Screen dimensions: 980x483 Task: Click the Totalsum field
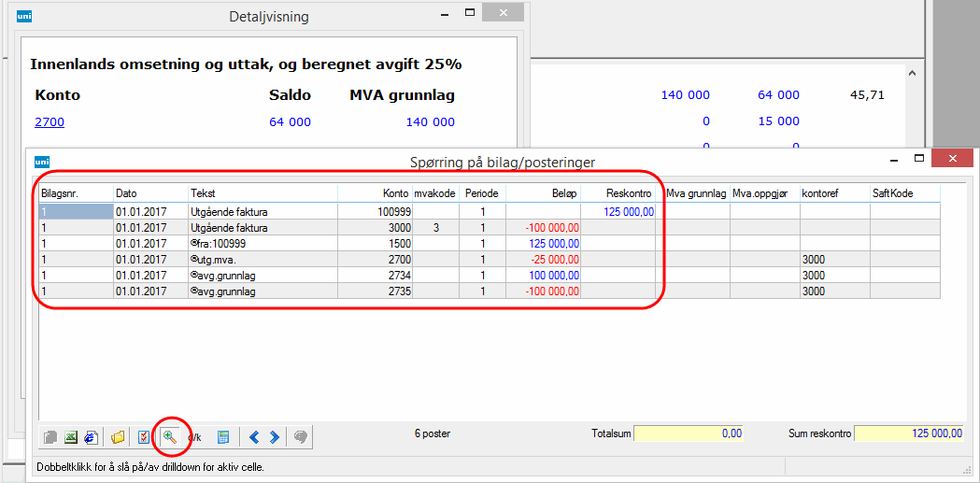coord(689,433)
